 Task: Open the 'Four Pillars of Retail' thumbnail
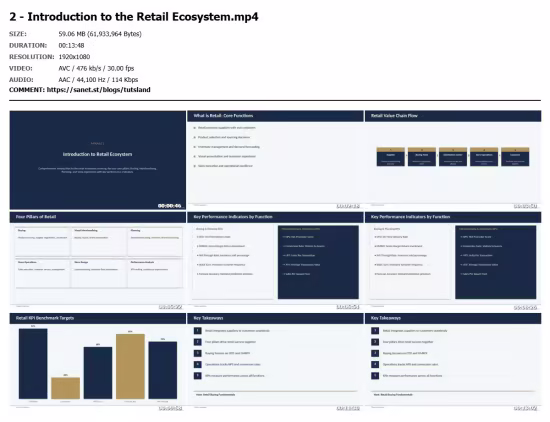[x=98, y=261]
